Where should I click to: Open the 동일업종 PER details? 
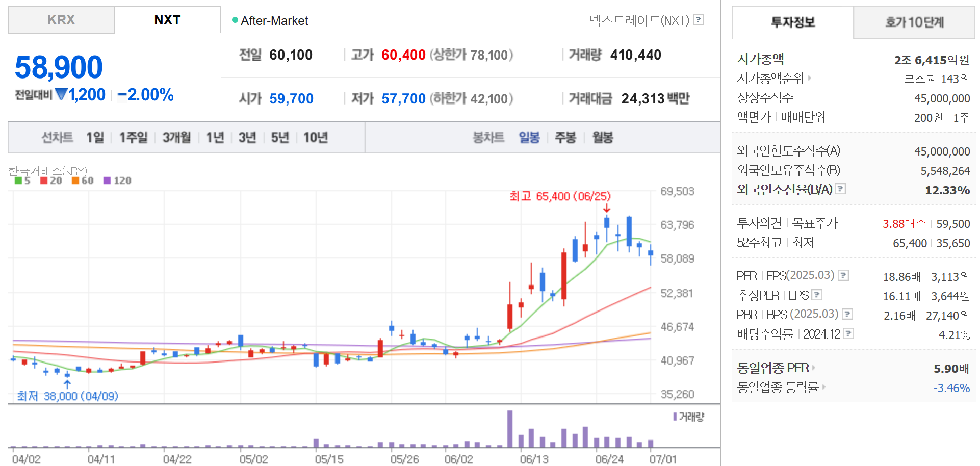coord(814,368)
